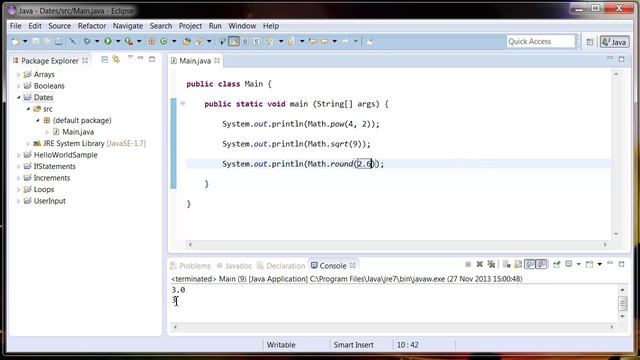640x360 pixels.
Task: Click the Open Perspective icon
Action: 590,42
